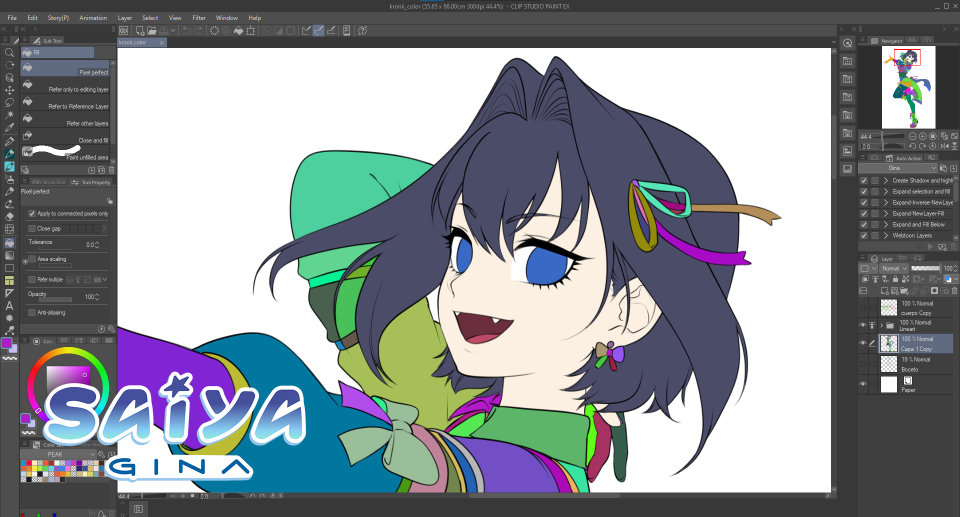Select the Move layer tool
Screen dimensions: 960x517
9,90
